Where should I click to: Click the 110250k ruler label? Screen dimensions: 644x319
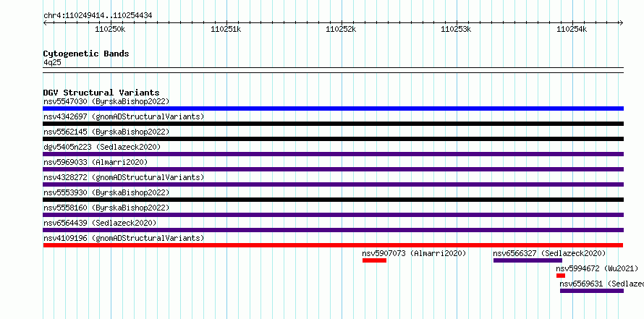pos(110,29)
